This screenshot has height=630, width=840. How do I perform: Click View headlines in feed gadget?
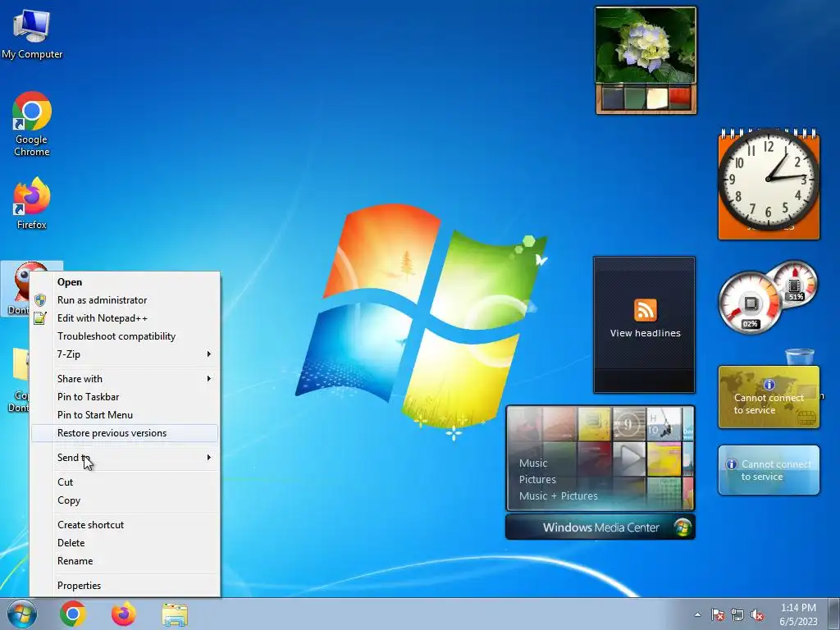coord(645,333)
